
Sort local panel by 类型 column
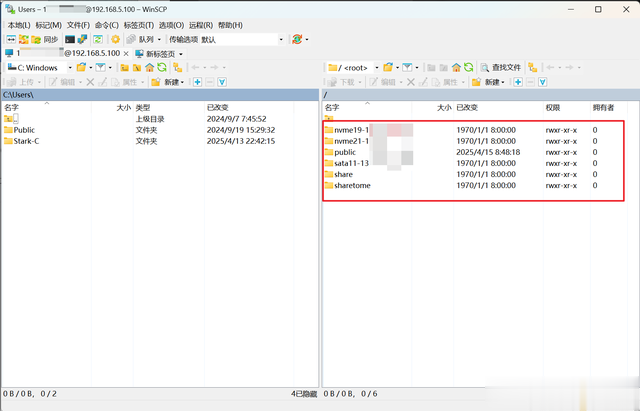click(x=169, y=108)
